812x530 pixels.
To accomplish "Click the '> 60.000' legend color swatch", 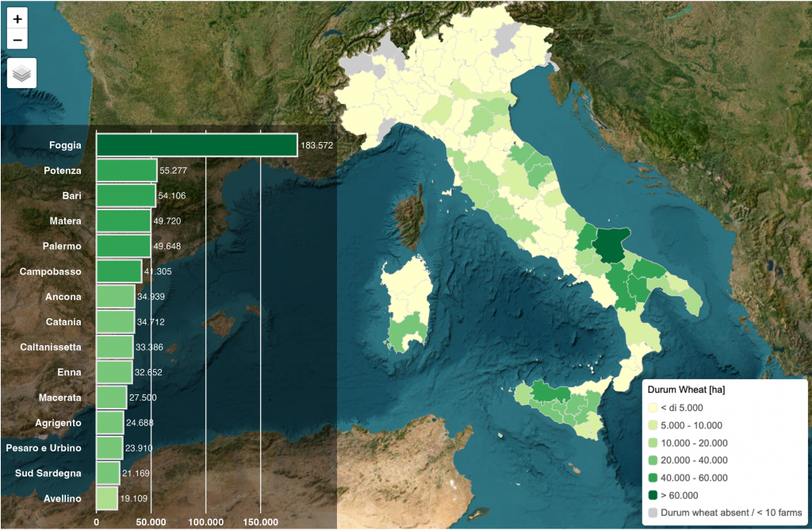I will (x=654, y=495).
